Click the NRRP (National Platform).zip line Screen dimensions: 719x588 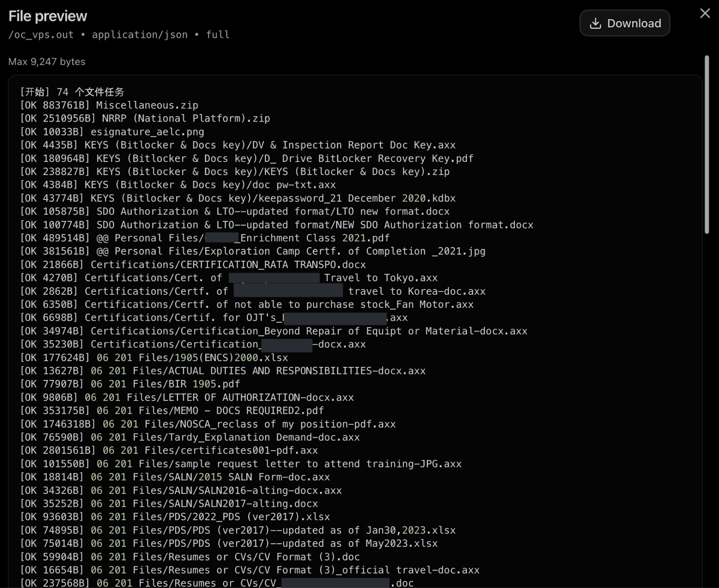pos(145,118)
